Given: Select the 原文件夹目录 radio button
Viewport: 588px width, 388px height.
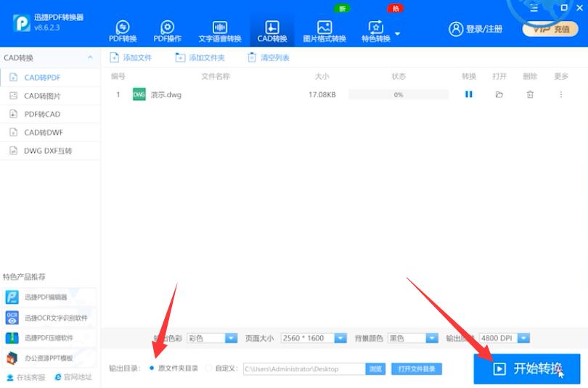Looking at the screenshot, I should 152,368.
